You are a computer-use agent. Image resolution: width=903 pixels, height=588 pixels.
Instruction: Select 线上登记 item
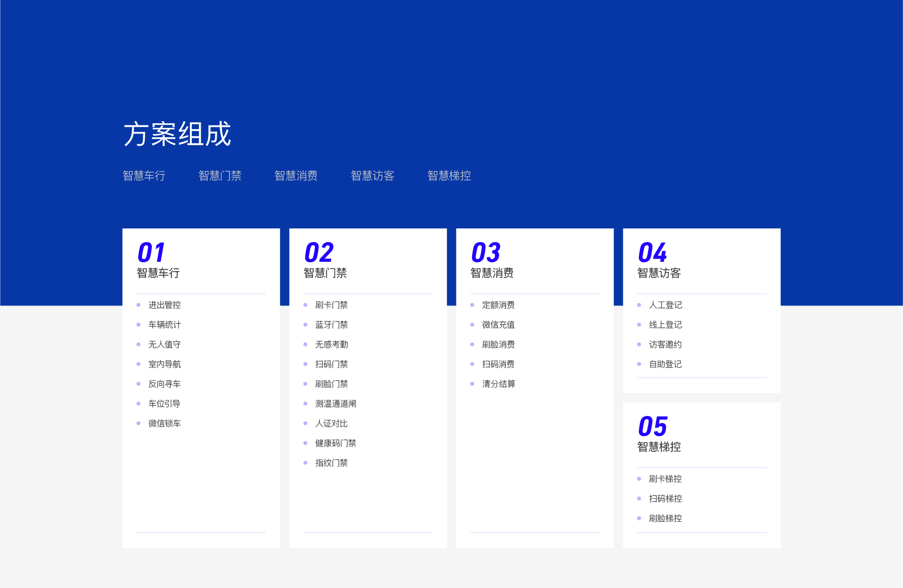pyautogui.click(x=665, y=325)
